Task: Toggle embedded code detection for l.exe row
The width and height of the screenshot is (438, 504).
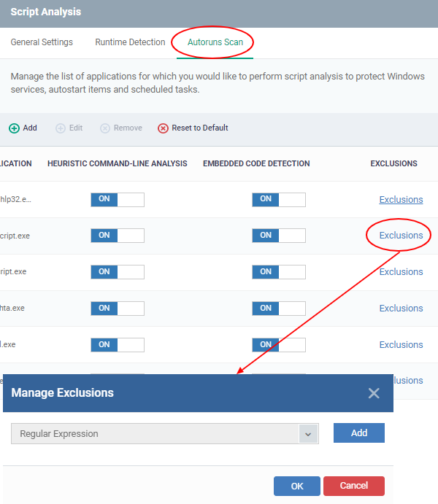Action: click(x=278, y=345)
